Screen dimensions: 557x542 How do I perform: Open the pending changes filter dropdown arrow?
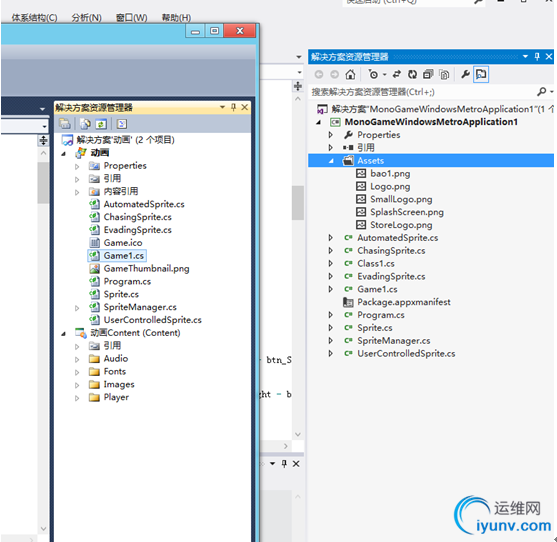point(384,75)
